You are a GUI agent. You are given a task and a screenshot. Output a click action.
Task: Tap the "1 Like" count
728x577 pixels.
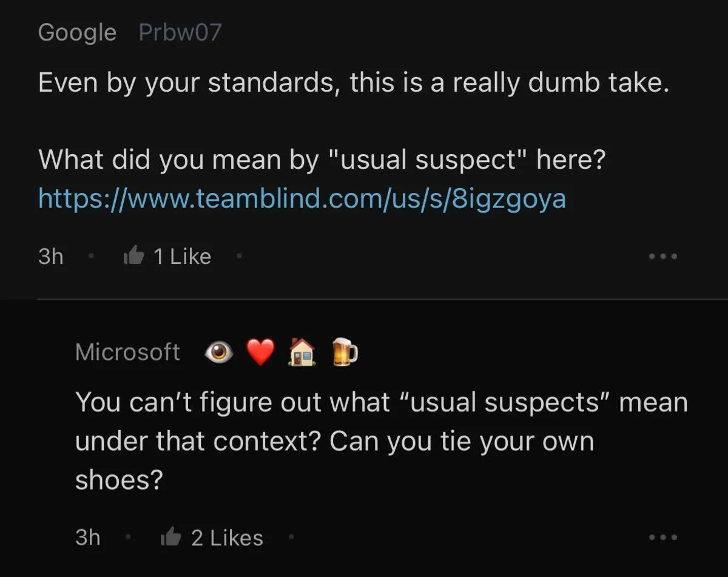coord(182,257)
